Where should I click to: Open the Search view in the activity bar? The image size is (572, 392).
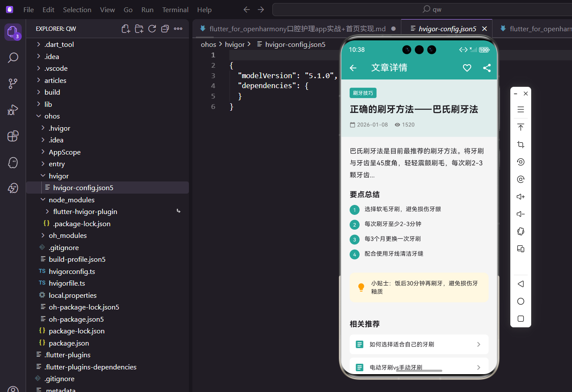pos(13,57)
